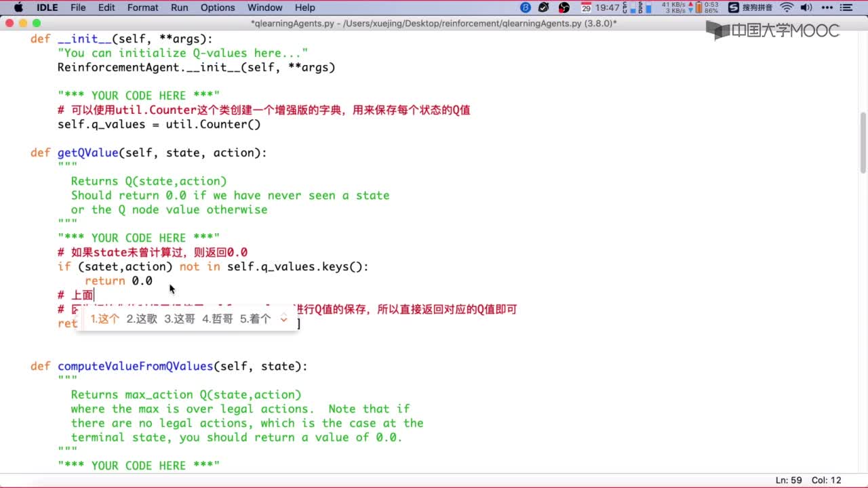Click on 'self.q_values = util.Counter()' line
The height and width of the screenshot is (488, 868).
click(159, 124)
